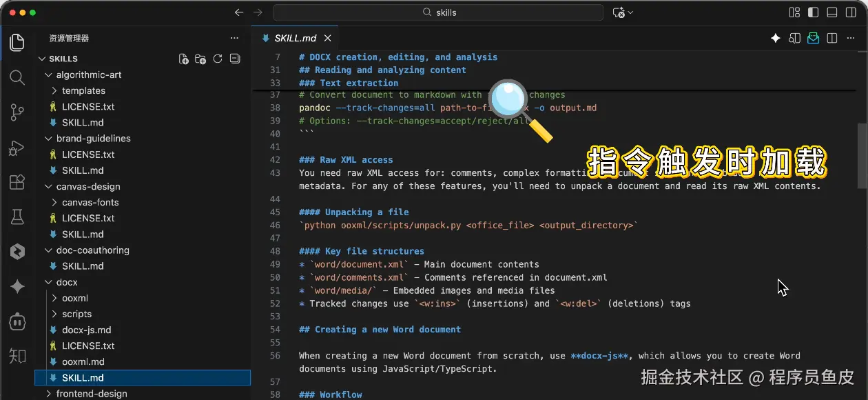
Task: Click the skills command center search box
Action: [438, 12]
